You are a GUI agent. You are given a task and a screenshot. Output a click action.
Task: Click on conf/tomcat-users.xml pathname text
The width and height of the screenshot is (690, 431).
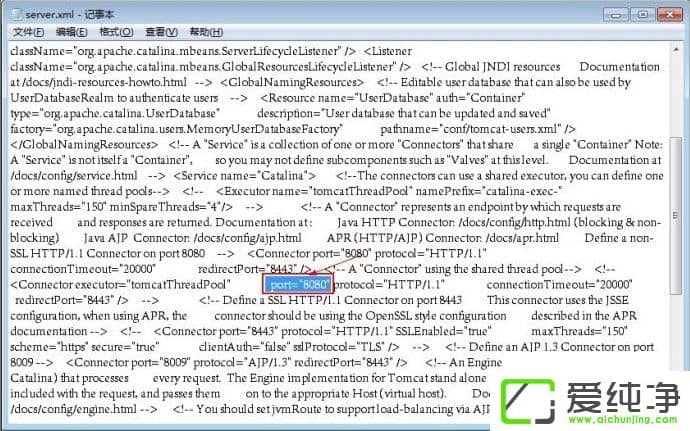[x=510, y=129]
